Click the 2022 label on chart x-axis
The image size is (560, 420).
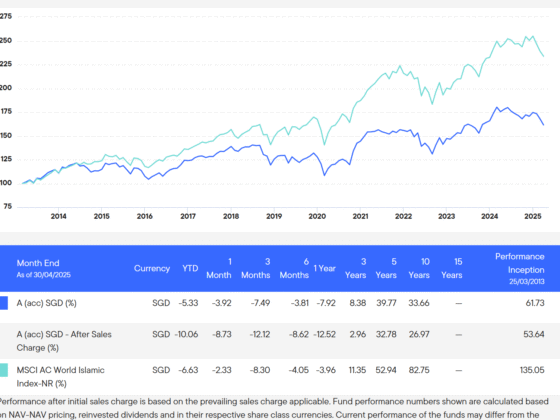tap(404, 216)
